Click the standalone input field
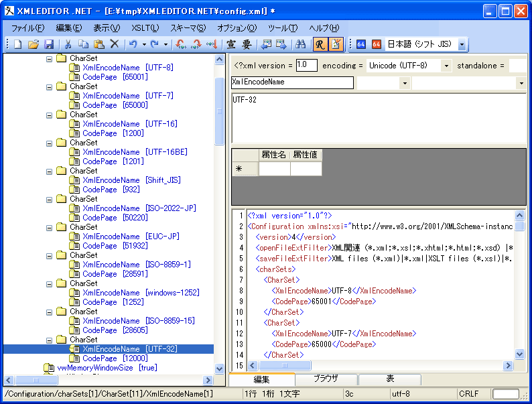Image resolution: width=532 pixels, height=404 pixels. 518,66
